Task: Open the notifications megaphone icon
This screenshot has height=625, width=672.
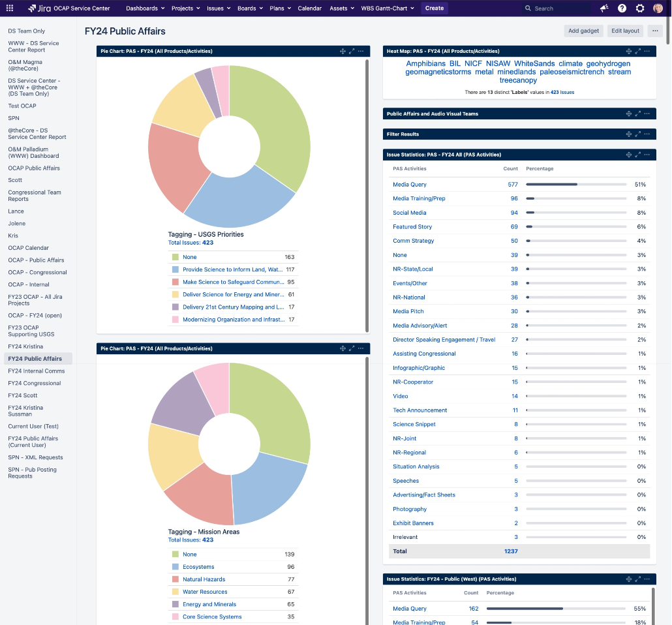Action: click(604, 8)
